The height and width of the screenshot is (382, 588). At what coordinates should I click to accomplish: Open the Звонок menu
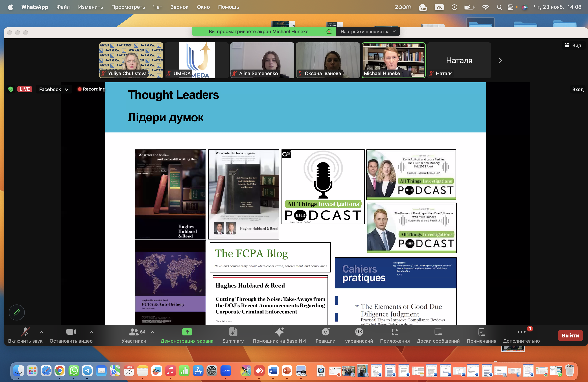pos(179,7)
